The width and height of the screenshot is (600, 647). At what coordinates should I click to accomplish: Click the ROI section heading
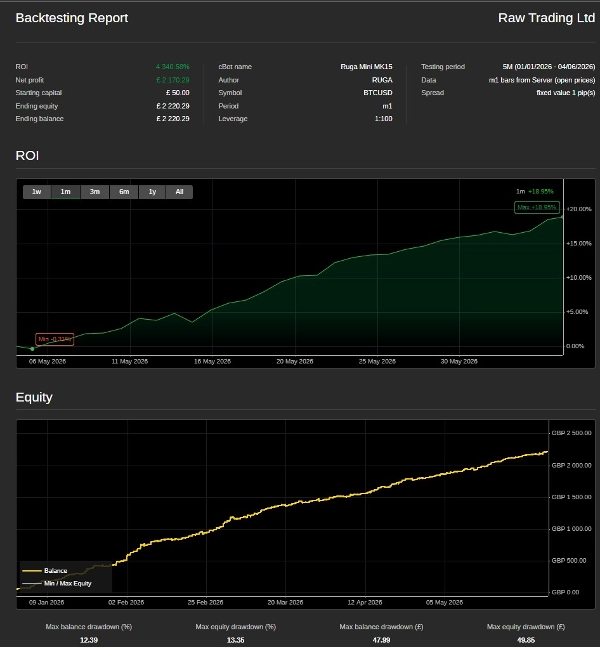point(27,156)
